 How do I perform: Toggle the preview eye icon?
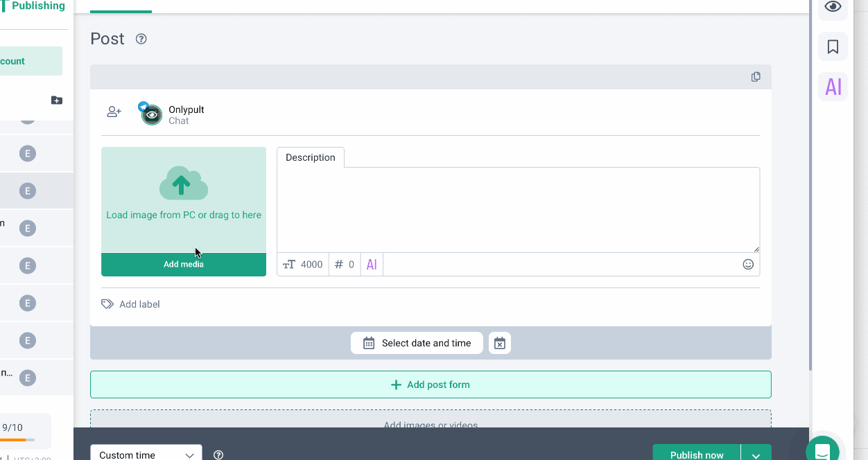click(x=833, y=7)
